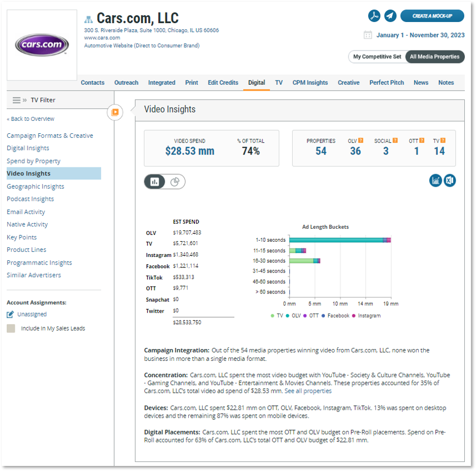Screen dimensions: 476x471
Task: Select the Digital tab
Action: coord(256,83)
